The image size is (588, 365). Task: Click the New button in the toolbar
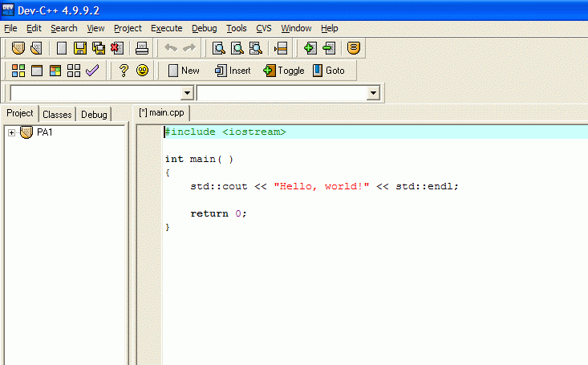(x=184, y=70)
